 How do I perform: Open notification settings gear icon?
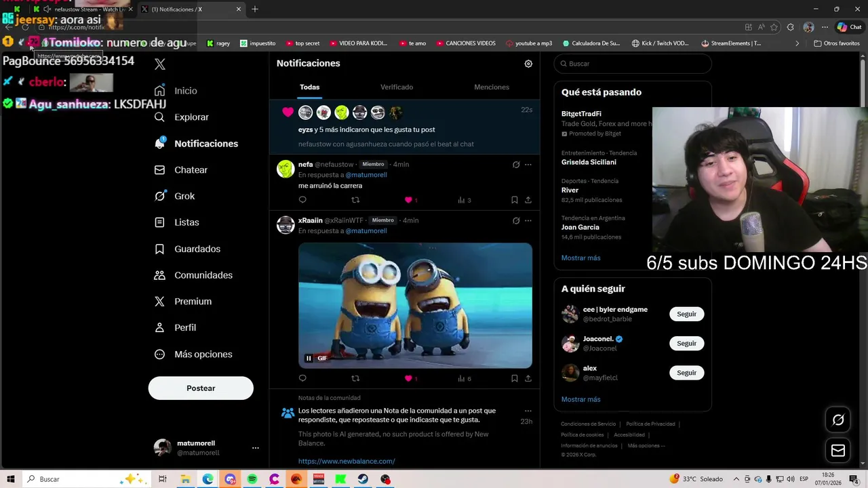(x=528, y=64)
